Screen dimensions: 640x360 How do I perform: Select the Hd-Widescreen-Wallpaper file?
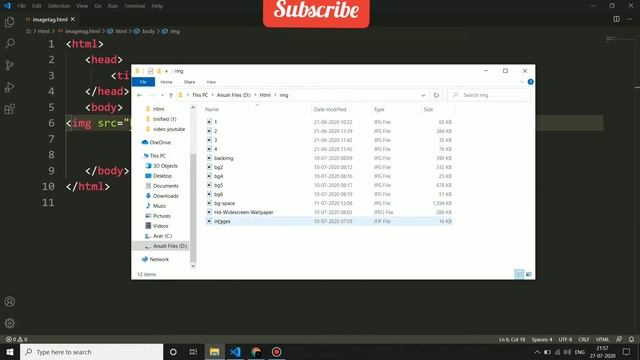point(244,212)
